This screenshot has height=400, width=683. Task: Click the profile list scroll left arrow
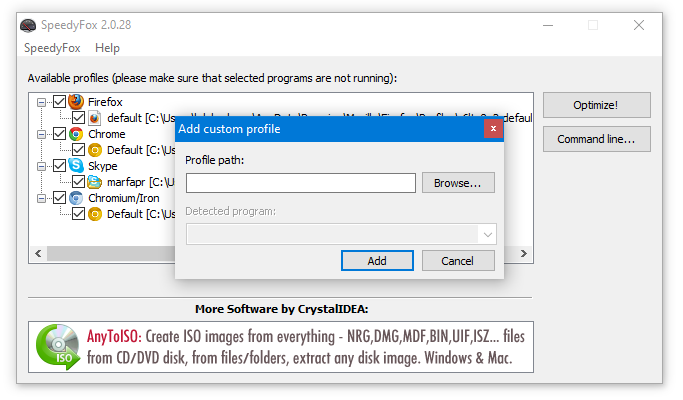tap(38, 254)
